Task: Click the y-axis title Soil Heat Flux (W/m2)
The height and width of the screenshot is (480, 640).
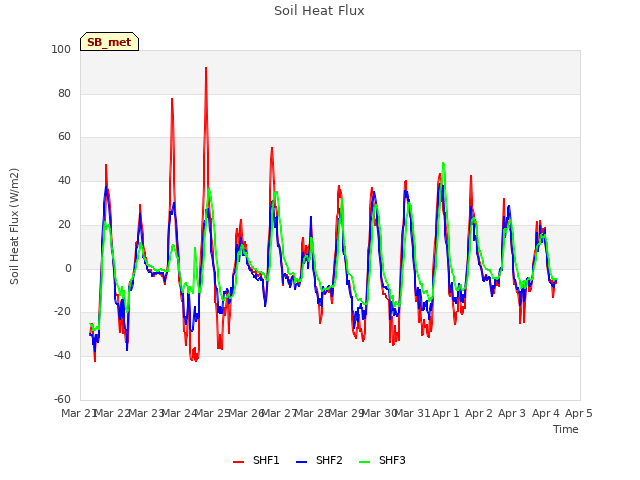Action: (14, 226)
